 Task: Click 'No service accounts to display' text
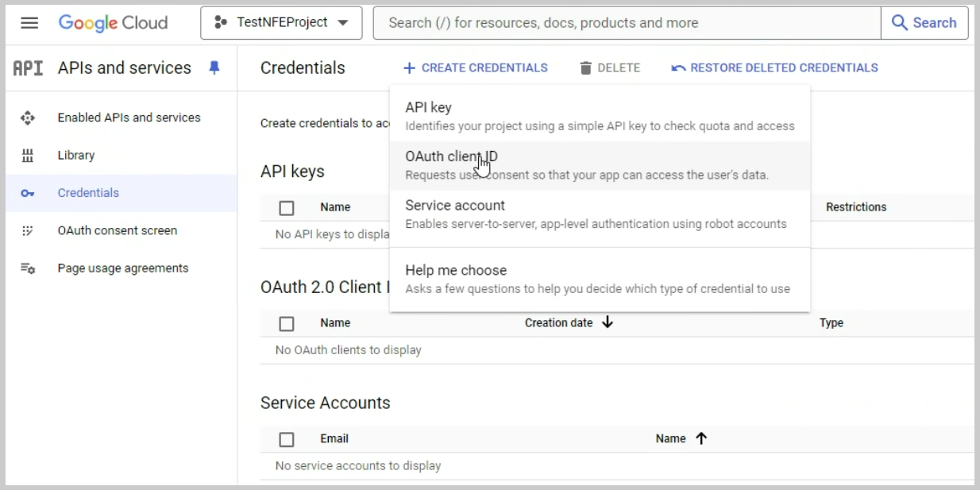pos(358,466)
